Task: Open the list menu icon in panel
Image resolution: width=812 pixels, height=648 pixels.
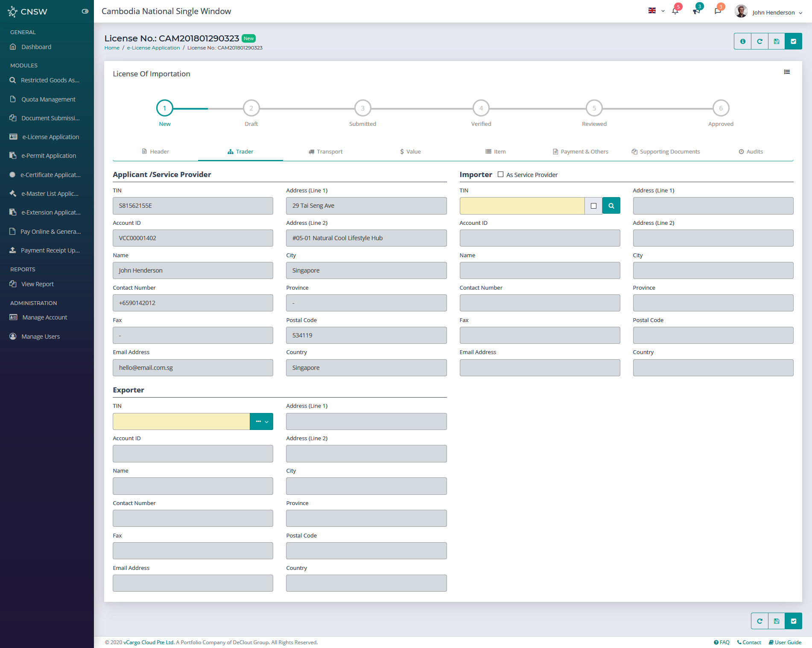Action: click(787, 72)
